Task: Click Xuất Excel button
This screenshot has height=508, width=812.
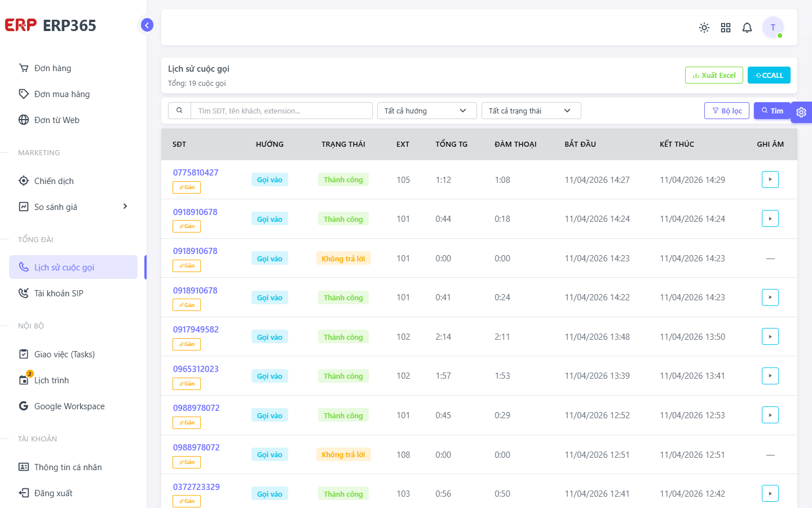Action: (x=714, y=75)
